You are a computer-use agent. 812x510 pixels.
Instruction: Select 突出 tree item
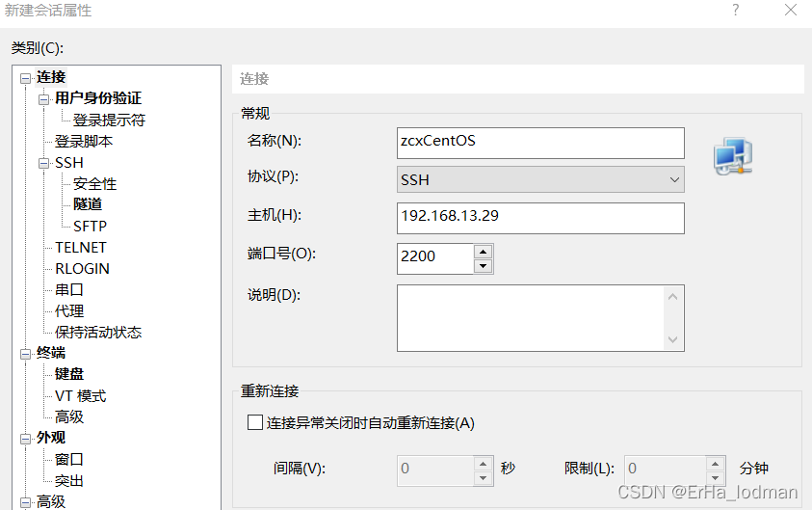[69, 481]
